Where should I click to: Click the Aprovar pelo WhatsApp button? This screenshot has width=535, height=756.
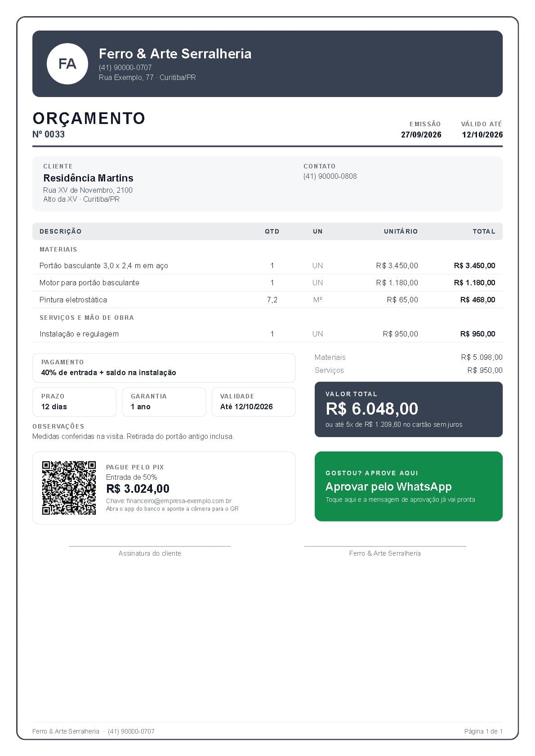[x=408, y=486]
